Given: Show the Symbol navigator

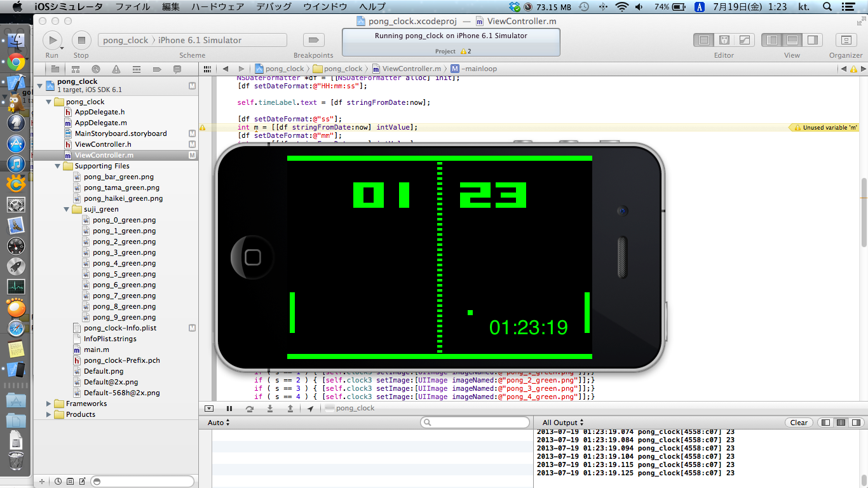Looking at the screenshot, I should click(76, 69).
